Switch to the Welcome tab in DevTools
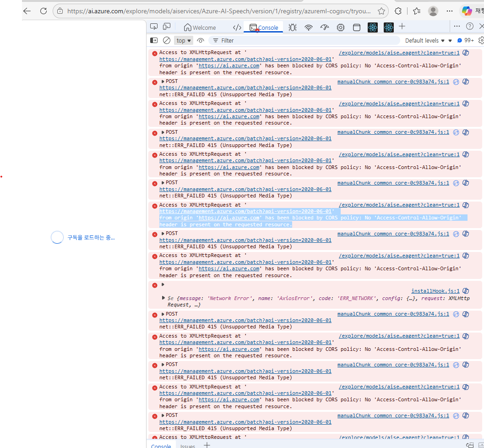The height and width of the screenshot is (448, 484). click(200, 27)
